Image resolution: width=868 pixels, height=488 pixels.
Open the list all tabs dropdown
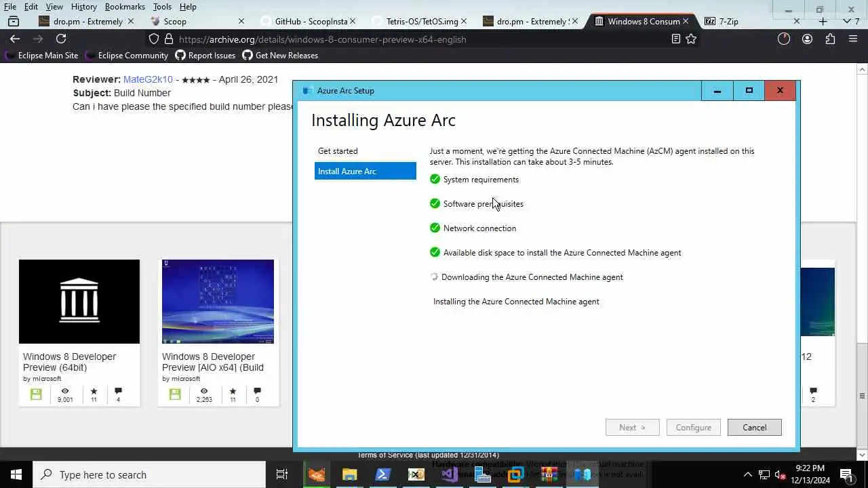tap(846, 22)
